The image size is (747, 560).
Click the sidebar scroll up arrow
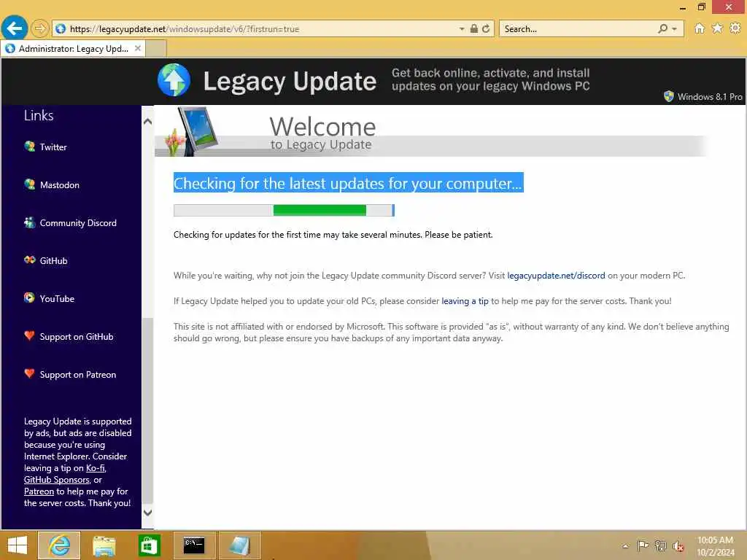coord(147,122)
